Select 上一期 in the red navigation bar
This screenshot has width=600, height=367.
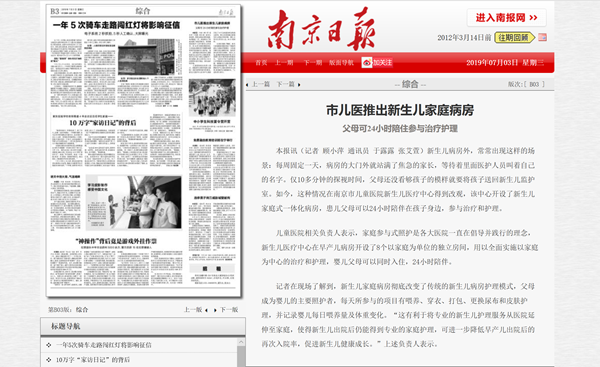(x=284, y=63)
